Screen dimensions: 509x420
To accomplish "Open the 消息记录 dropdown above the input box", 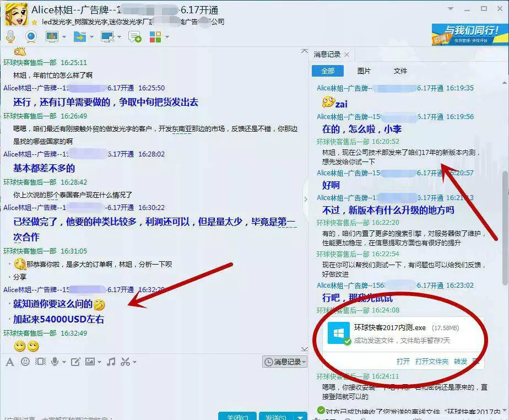I will (x=285, y=362).
